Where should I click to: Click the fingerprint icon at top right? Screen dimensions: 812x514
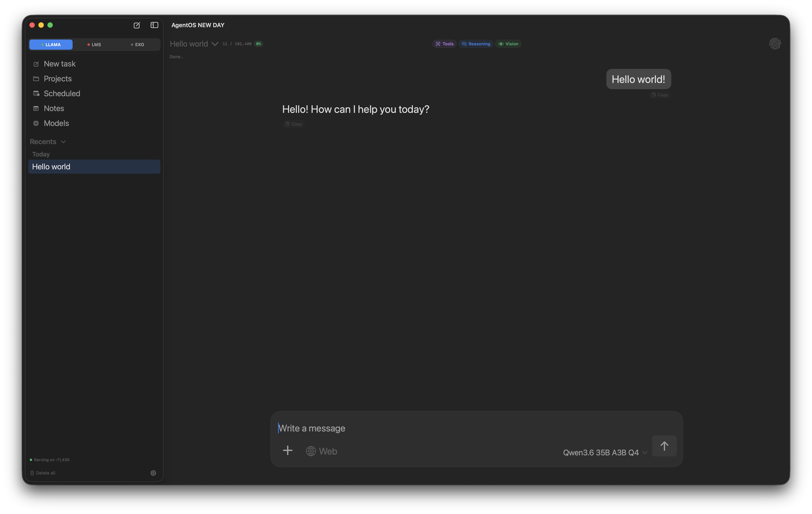point(775,44)
